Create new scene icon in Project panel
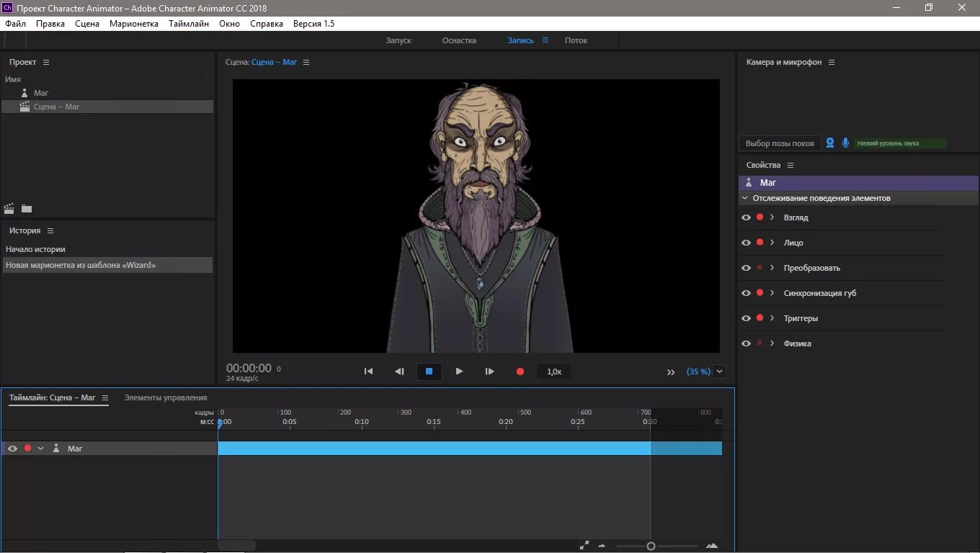This screenshot has width=980, height=553. (9, 209)
